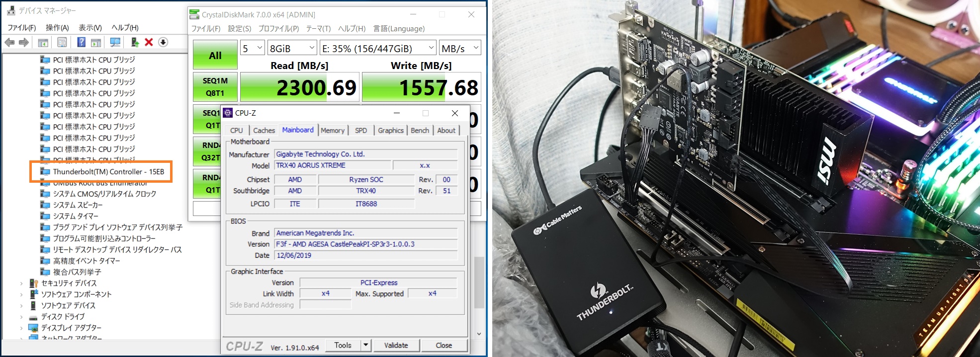Open the Properties toolbar icon in Device Manager
This screenshot has height=357, width=980.
tap(62, 43)
